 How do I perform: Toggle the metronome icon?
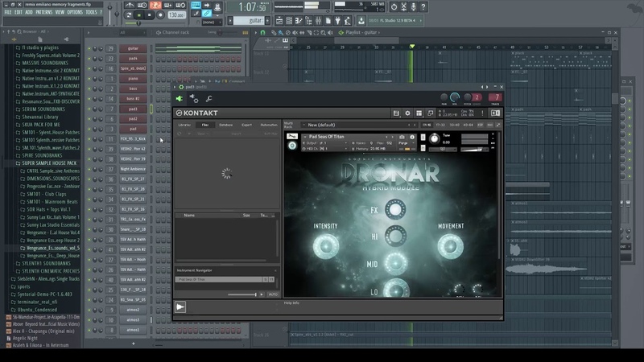pyautogui.click(x=130, y=6)
